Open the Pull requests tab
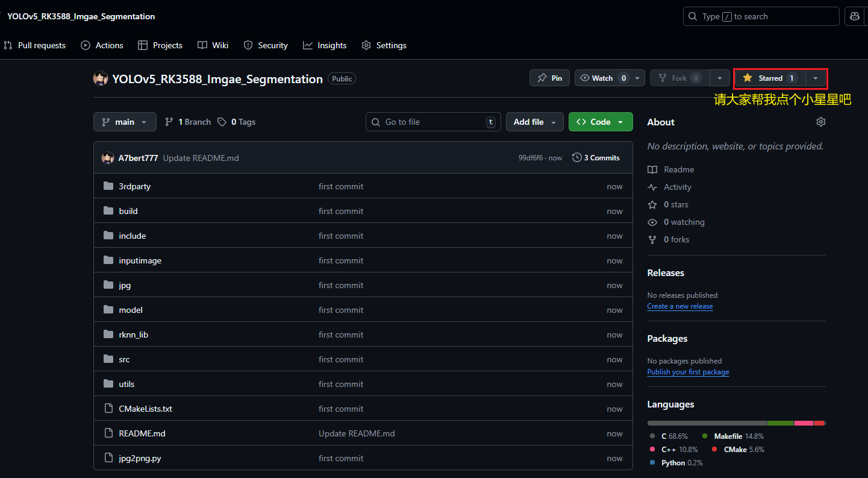868x478 pixels. click(34, 45)
